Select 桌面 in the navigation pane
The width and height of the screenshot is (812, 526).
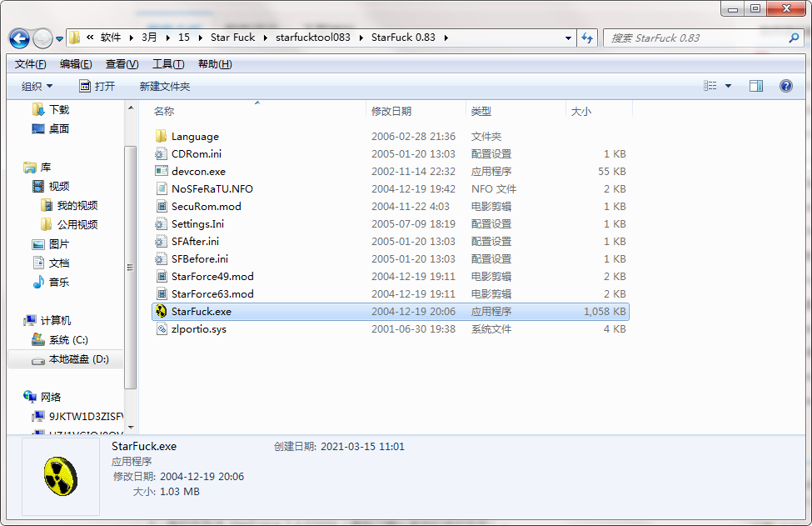(51, 129)
